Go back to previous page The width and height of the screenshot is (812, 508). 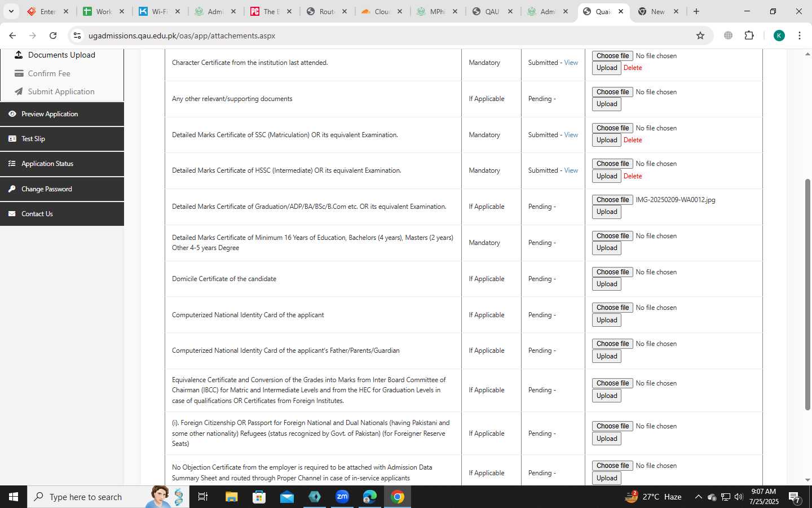pyautogui.click(x=12, y=36)
